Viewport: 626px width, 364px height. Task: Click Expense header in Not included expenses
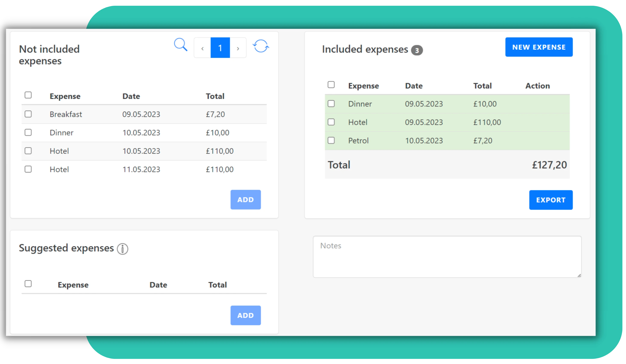[65, 96]
